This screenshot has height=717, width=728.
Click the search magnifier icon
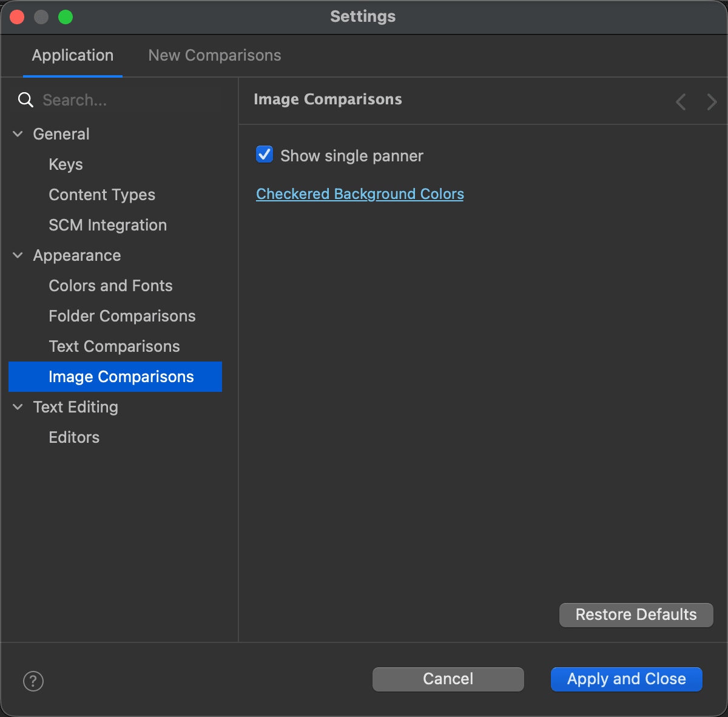pyautogui.click(x=25, y=100)
